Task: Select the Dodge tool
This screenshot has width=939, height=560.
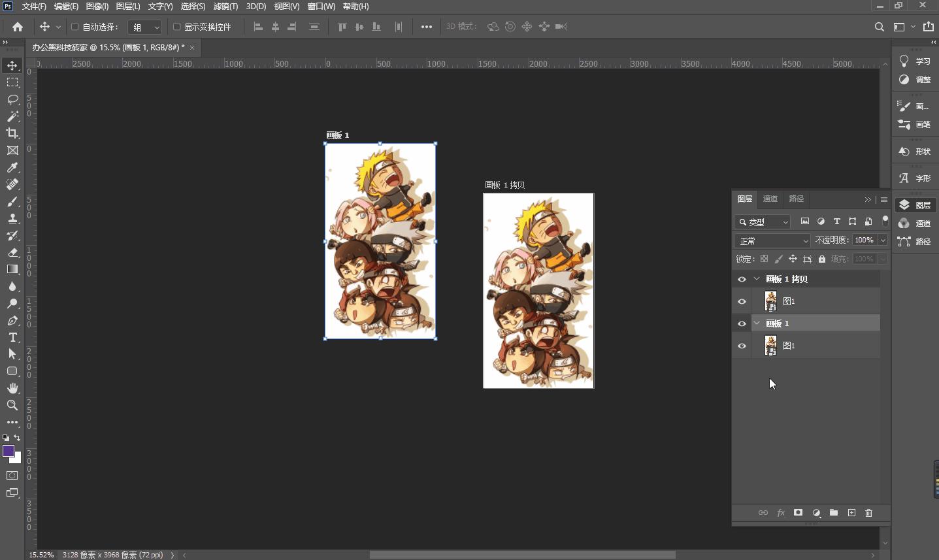Action: click(x=12, y=303)
